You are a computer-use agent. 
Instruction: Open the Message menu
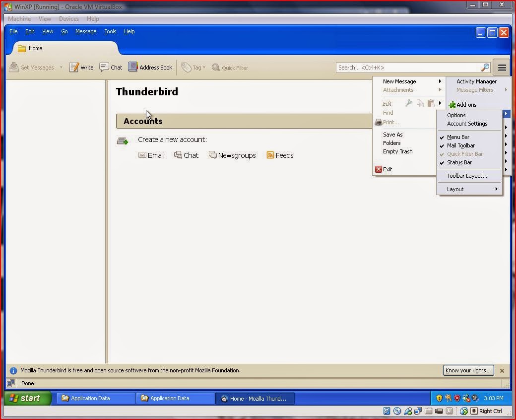click(86, 31)
